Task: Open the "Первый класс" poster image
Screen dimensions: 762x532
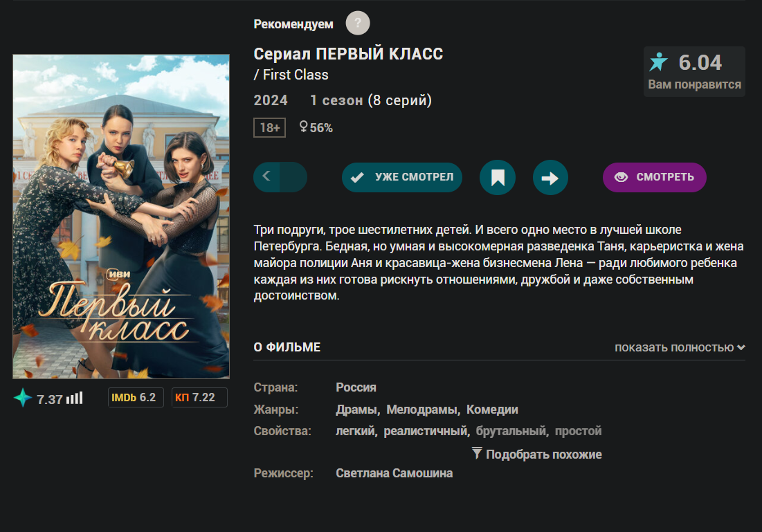Action: 121,217
